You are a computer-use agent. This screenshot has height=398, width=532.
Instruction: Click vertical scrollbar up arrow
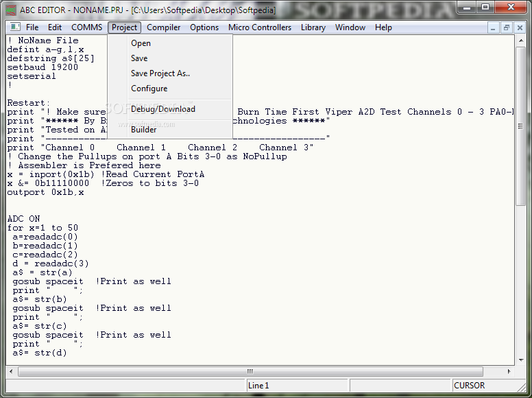(x=521, y=40)
